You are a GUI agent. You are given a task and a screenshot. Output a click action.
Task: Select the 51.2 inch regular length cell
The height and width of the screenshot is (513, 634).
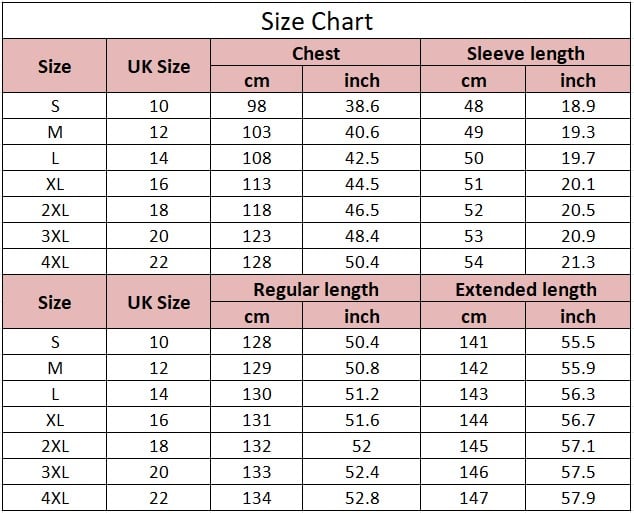362,394
